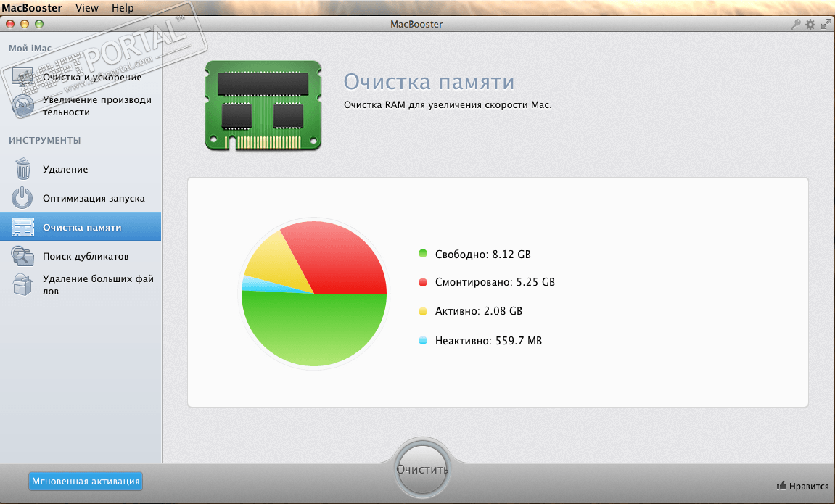Click the green slice of the pie chart
The width and height of the screenshot is (835, 504).
click(314, 330)
